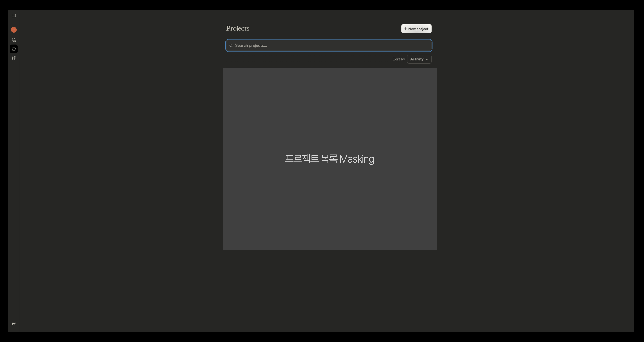Viewport: 644px width, 342px height.
Task: Expand the chevron next to Activity
Action: 427,59
